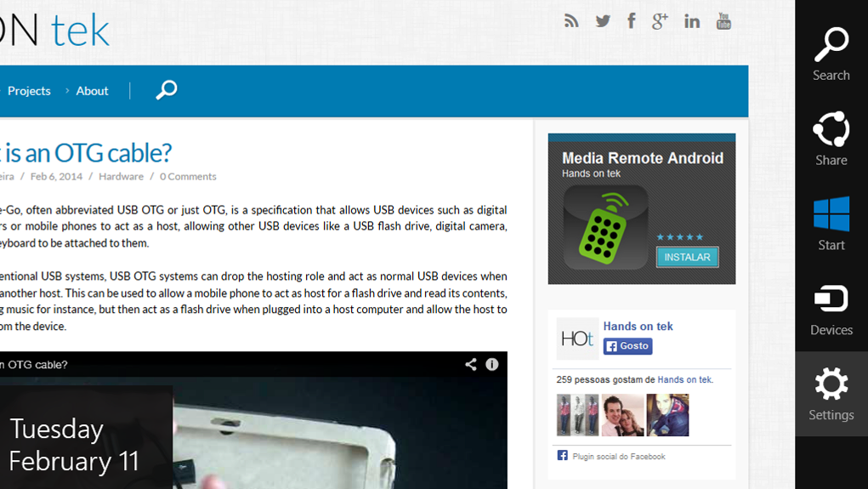
Task: Open the Search charm
Action: tap(831, 54)
